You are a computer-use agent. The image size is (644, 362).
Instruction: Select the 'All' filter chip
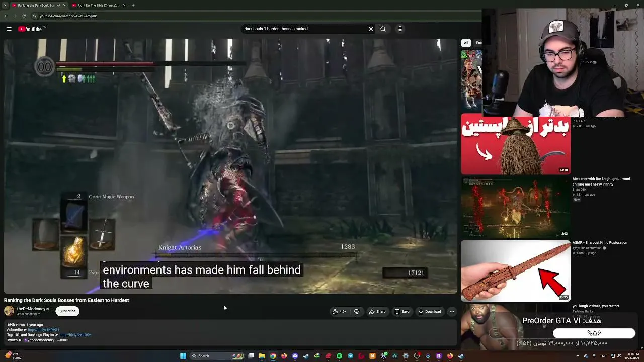[466, 43]
